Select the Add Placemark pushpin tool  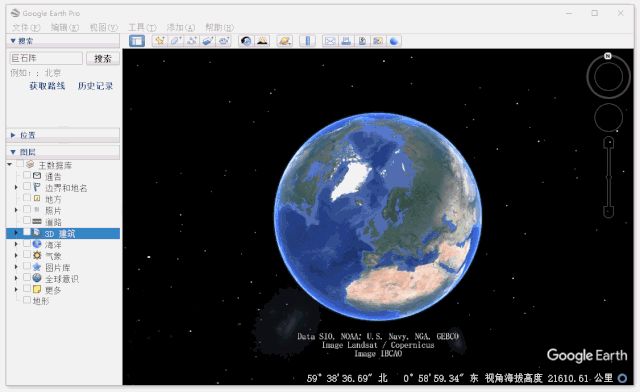click(160, 41)
